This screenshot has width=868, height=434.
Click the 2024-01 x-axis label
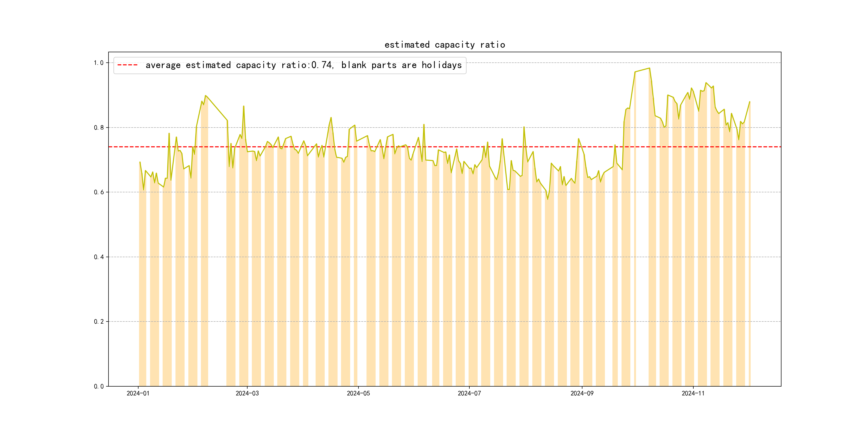pyautogui.click(x=138, y=393)
